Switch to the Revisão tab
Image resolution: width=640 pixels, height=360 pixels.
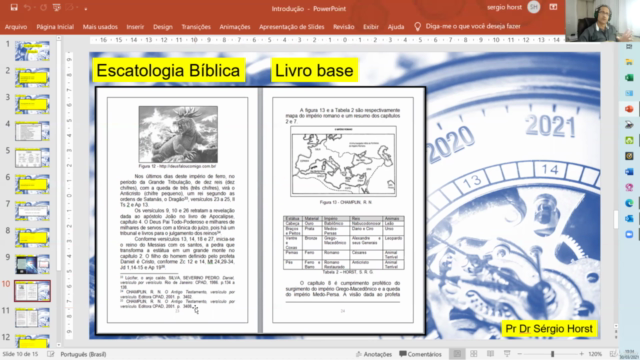click(x=343, y=27)
